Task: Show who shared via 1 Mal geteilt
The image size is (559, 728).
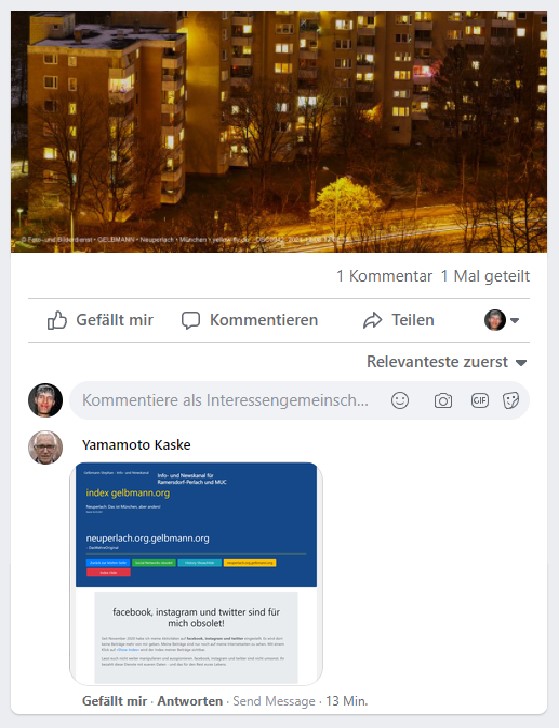Action: click(x=485, y=276)
